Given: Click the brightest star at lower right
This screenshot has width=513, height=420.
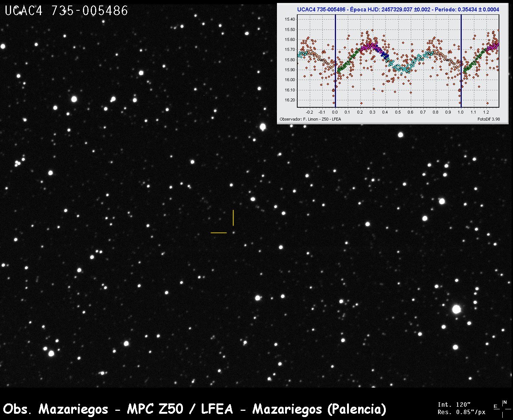Looking at the screenshot, I should [457, 309].
